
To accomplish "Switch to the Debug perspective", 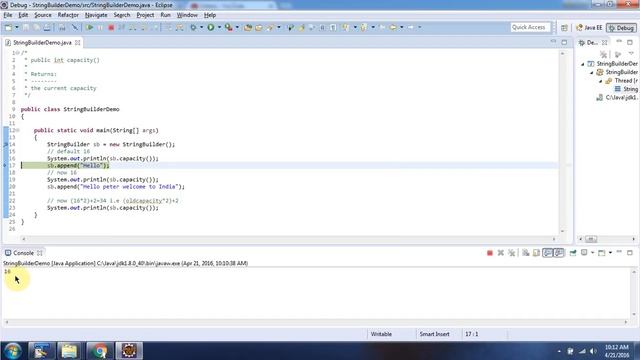I will coord(621,28).
